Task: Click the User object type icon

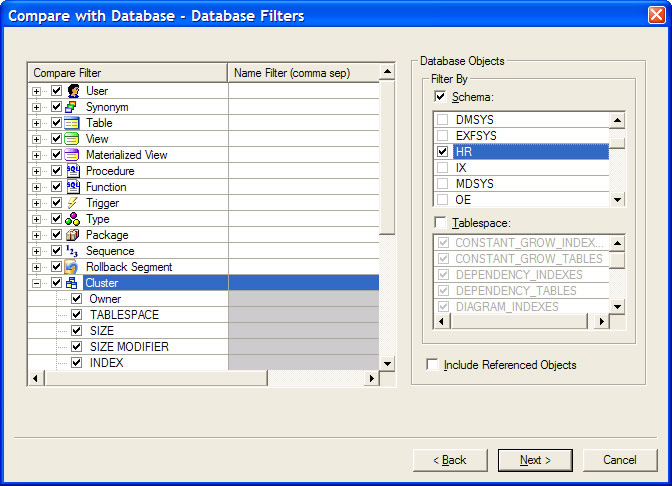Action: 72,91
